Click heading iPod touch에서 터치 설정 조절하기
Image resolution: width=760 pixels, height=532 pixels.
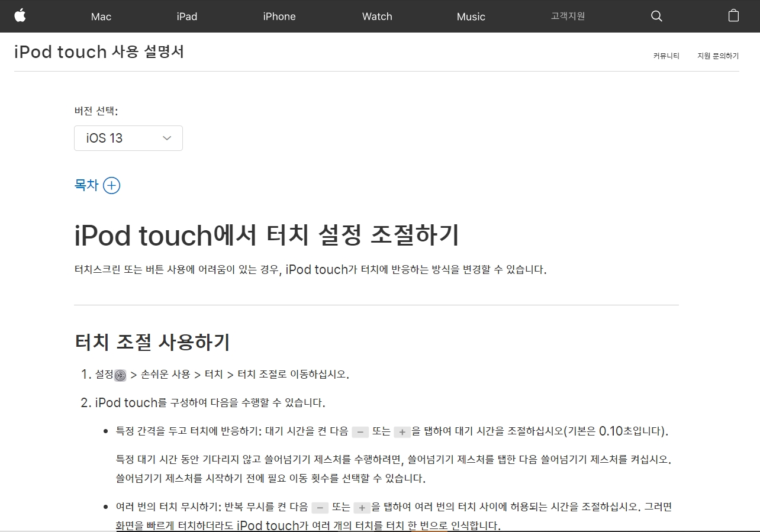tap(267, 235)
